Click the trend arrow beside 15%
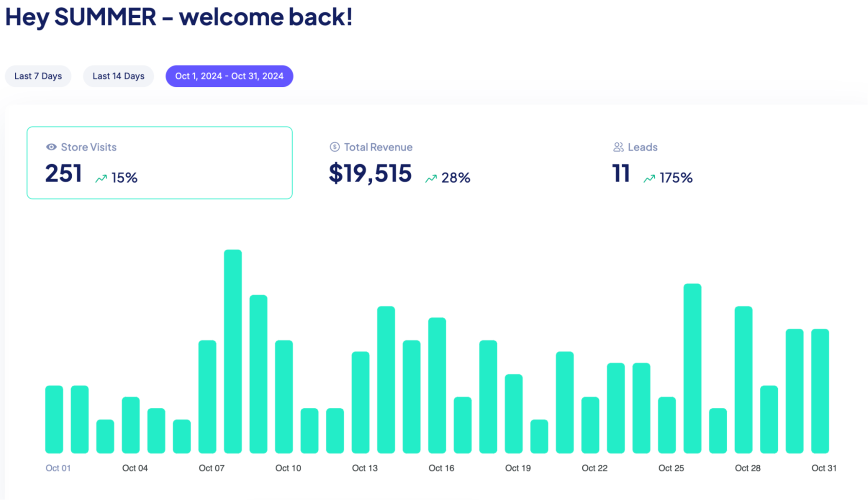The height and width of the screenshot is (500, 868). pos(101,179)
